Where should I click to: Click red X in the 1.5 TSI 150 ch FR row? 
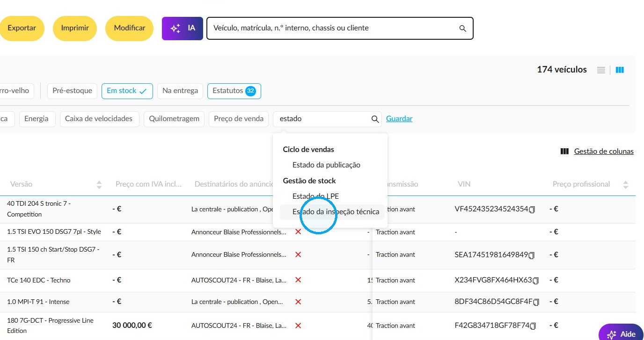(x=298, y=255)
